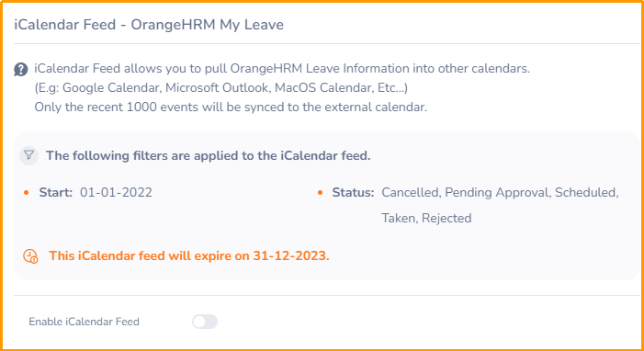Click the funnel filter icon
The width and height of the screenshot is (644, 351).
click(28, 155)
